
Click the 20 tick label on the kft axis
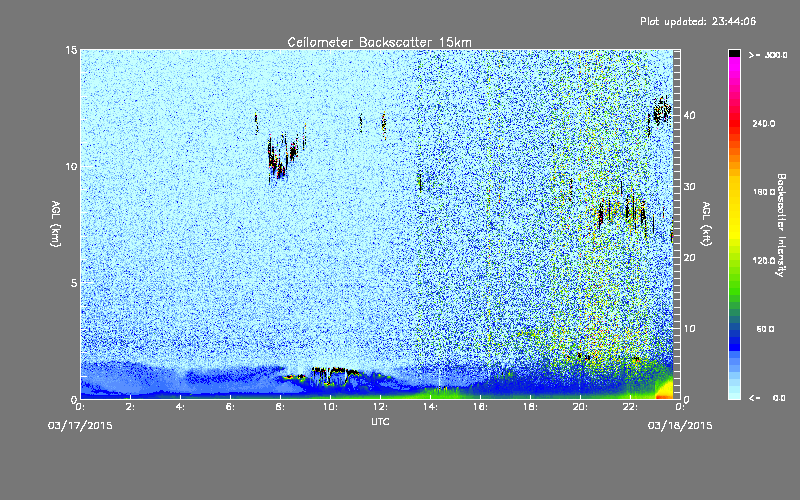click(689, 258)
